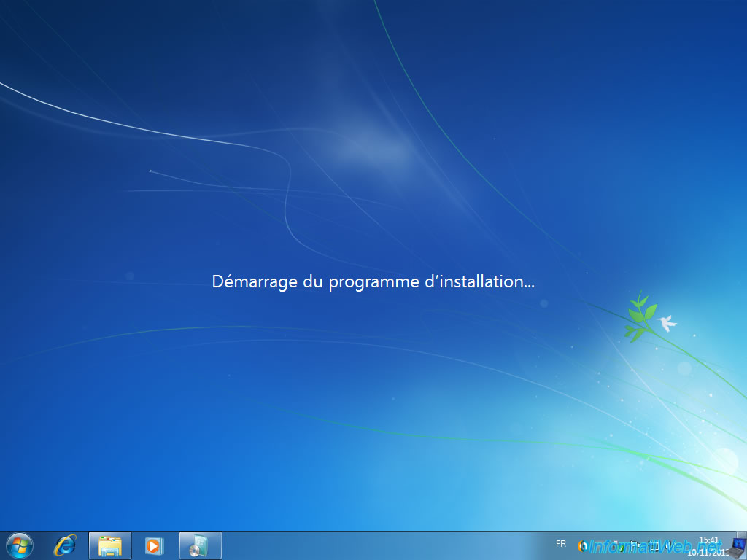Open Windows Explorer from the taskbar
This screenshot has width=747, height=560.
pos(110,545)
